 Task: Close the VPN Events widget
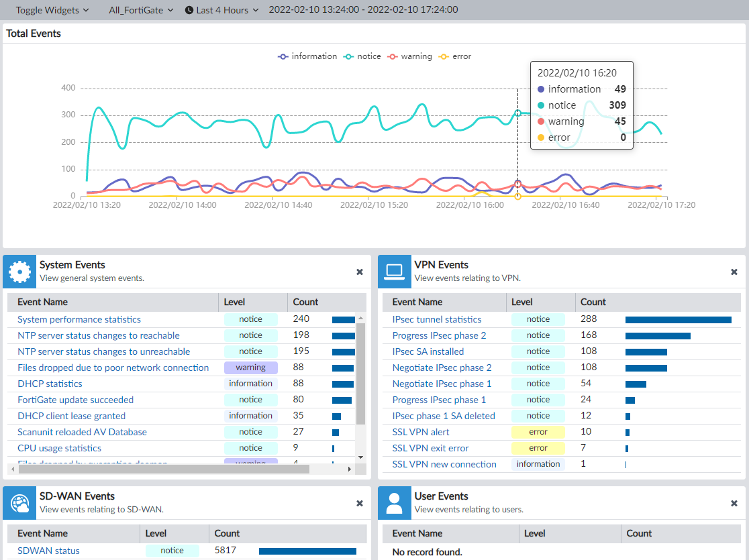tap(734, 272)
